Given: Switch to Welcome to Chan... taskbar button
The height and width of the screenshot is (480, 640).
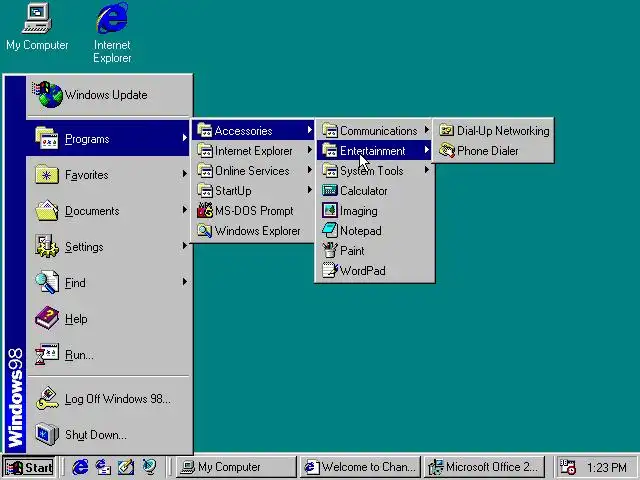Looking at the screenshot, I should pos(360,467).
